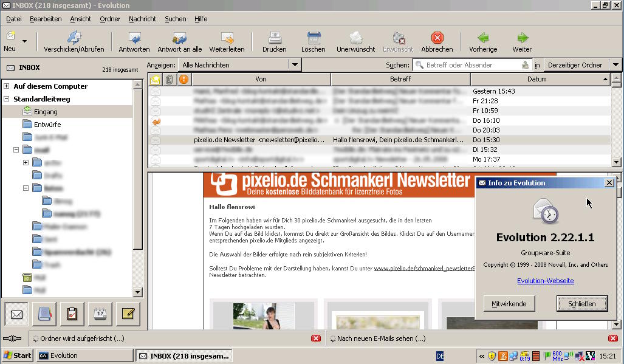Open the Nachricht menu
The height and width of the screenshot is (364, 624).
pos(142,19)
